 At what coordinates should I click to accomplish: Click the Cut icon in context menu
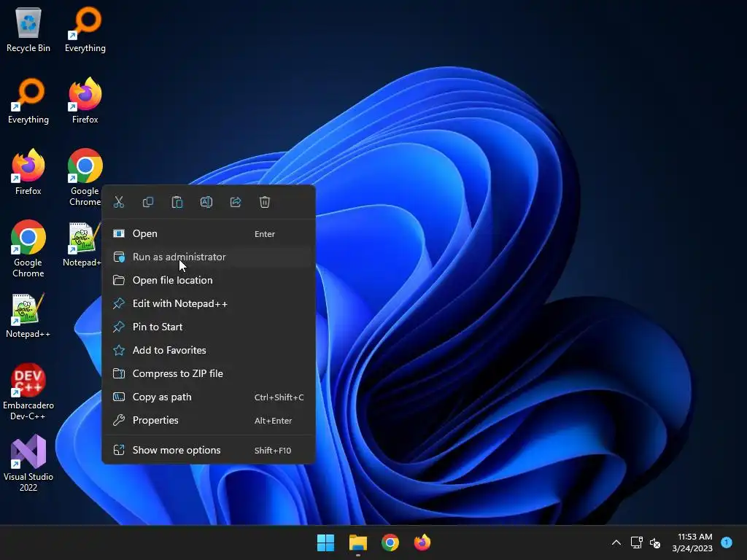tap(119, 202)
